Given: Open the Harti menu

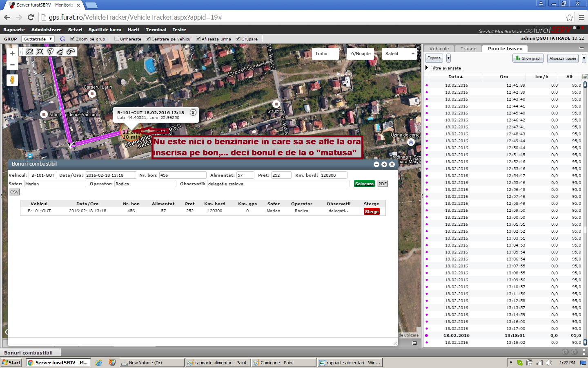Looking at the screenshot, I should coord(134,29).
